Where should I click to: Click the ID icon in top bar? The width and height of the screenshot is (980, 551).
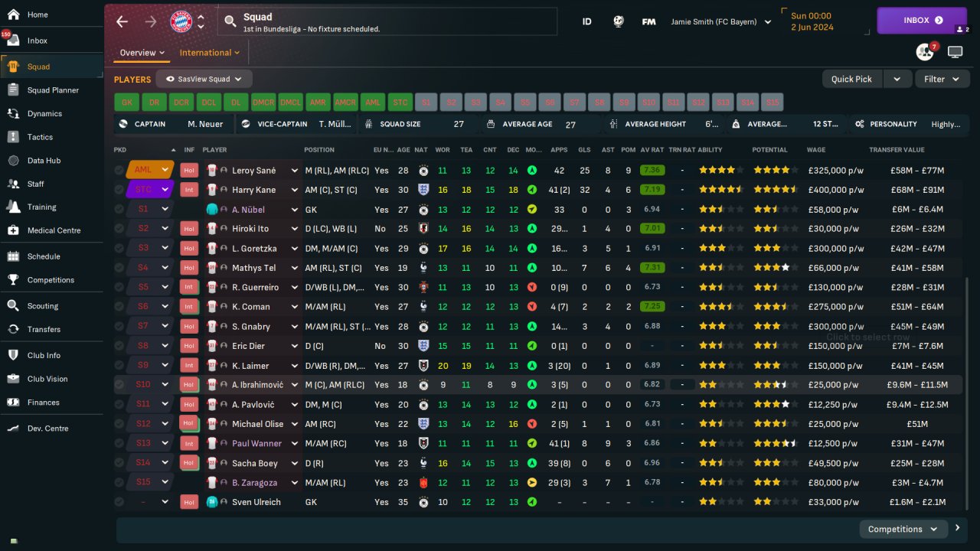click(587, 21)
